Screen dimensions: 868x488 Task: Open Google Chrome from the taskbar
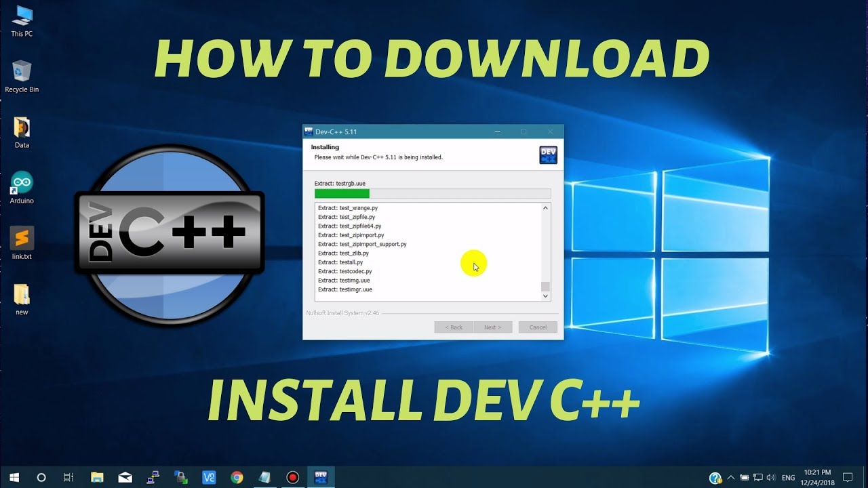pyautogui.click(x=237, y=477)
